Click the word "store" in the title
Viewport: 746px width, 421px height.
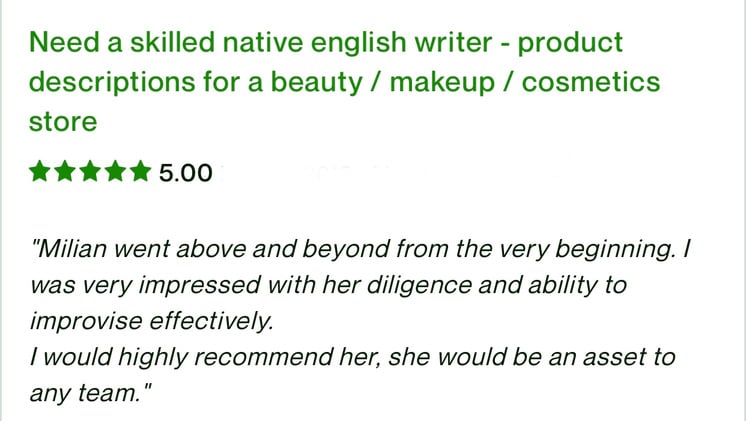(x=63, y=123)
